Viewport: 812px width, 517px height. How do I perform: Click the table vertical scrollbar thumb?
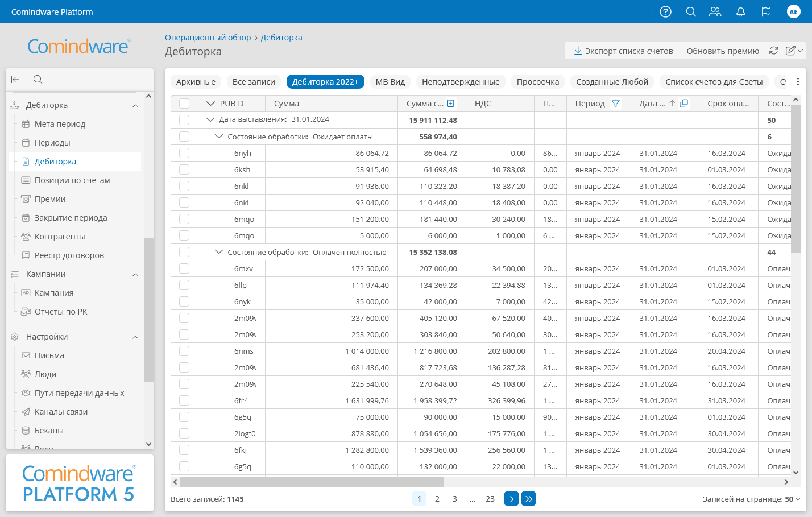coord(796,179)
